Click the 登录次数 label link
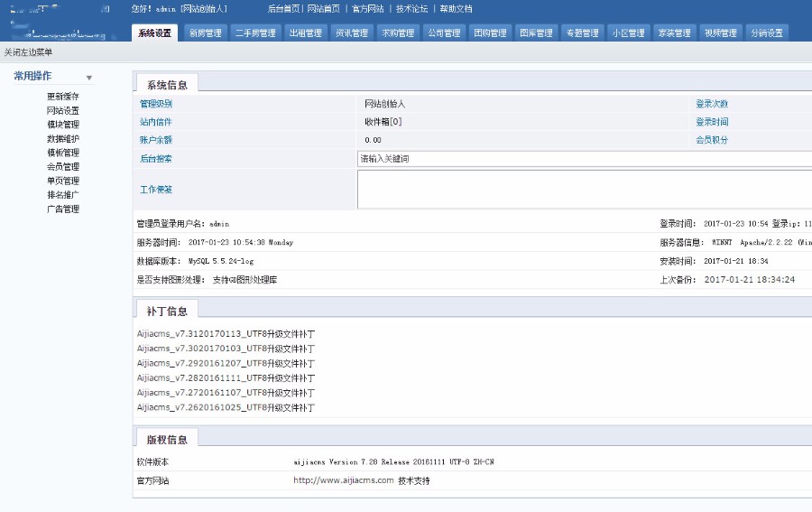The height and width of the screenshot is (512, 812). 712,104
